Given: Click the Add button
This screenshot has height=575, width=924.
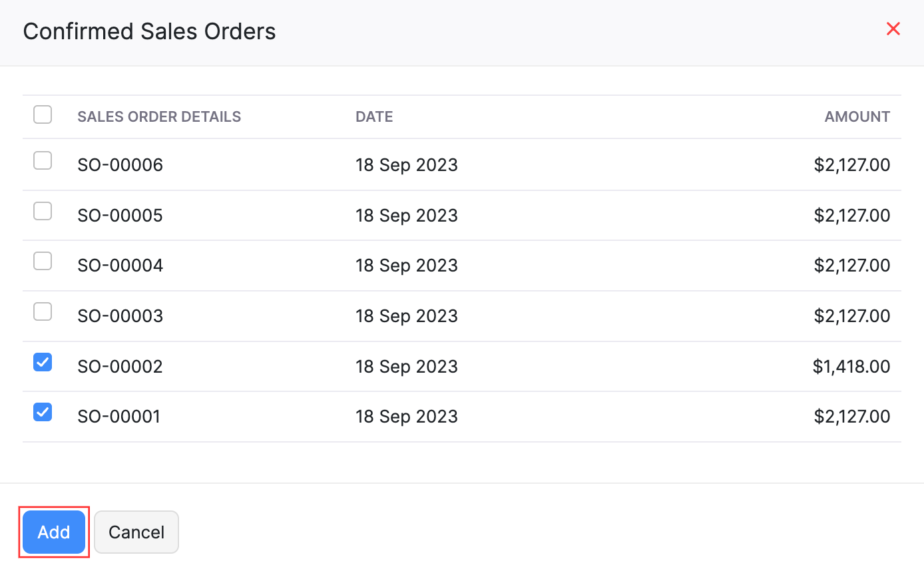Looking at the screenshot, I should click(x=53, y=532).
